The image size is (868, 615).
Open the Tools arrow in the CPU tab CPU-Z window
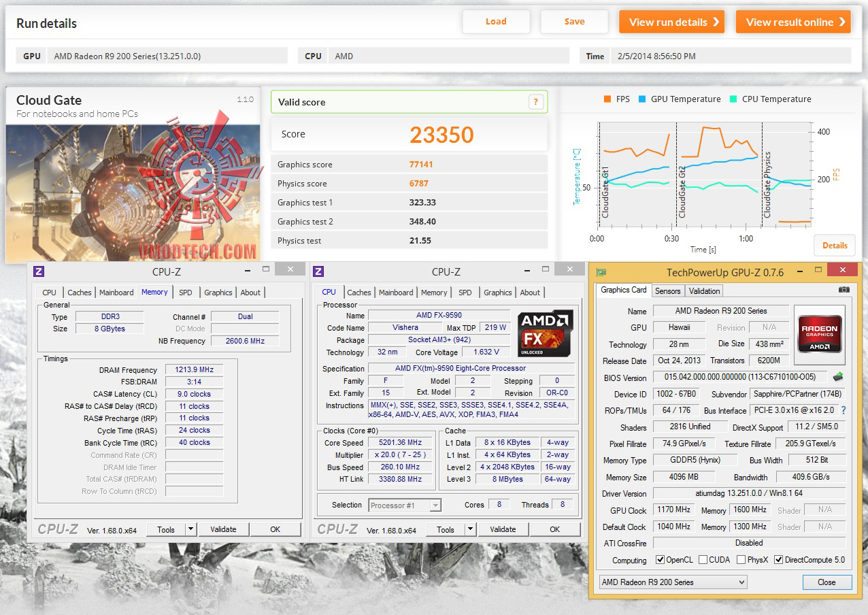point(470,529)
